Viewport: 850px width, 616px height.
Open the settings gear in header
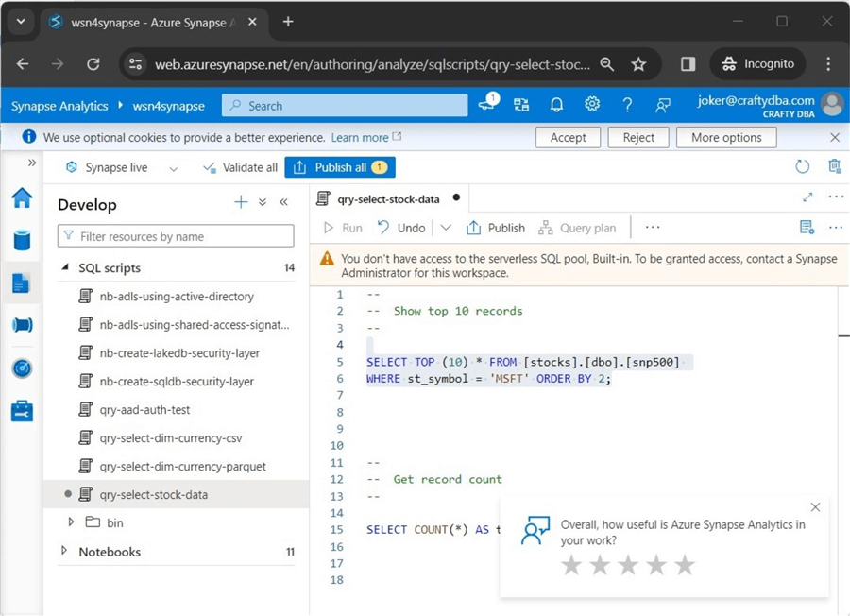tap(592, 105)
